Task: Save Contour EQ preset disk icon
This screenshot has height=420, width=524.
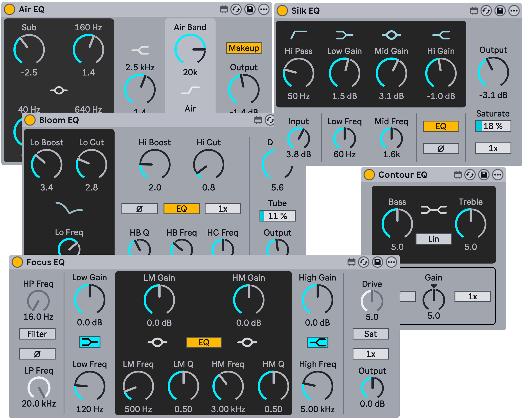Action: [484, 175]
